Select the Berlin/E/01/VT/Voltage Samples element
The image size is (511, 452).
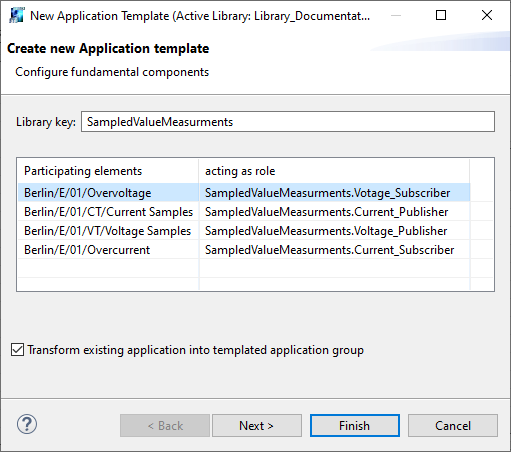[x=108, y=231]
